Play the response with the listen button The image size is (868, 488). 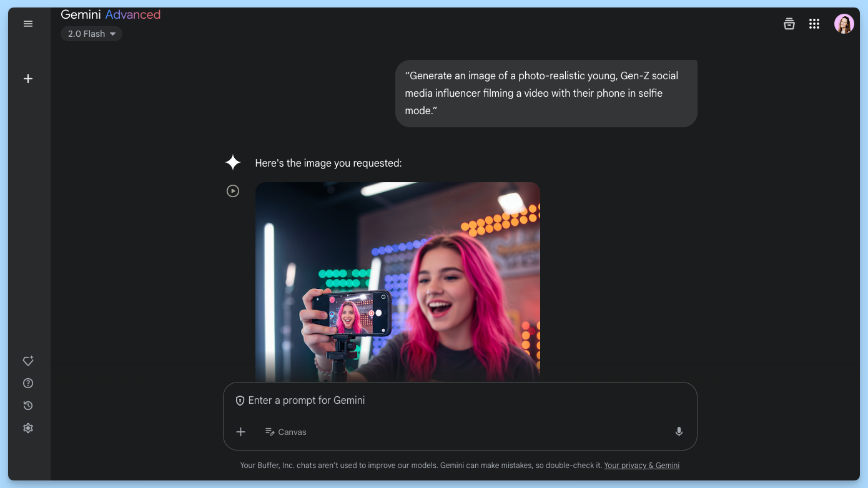(233, 191)
